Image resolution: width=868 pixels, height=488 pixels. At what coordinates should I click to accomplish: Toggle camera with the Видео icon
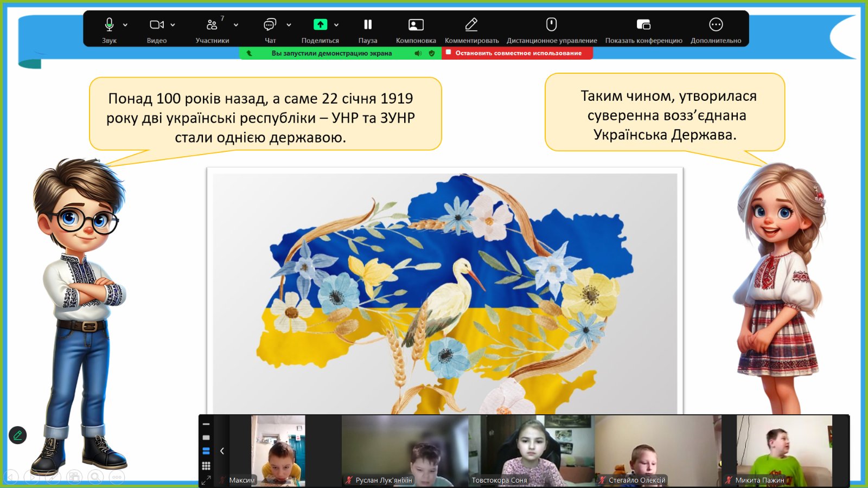click(x=156, y=25)
